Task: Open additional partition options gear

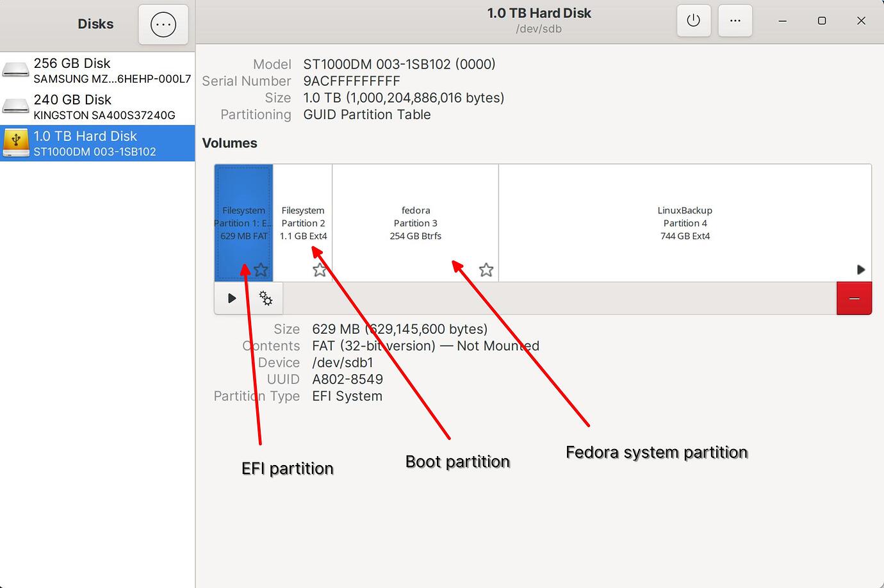Action: coord(265,298)
